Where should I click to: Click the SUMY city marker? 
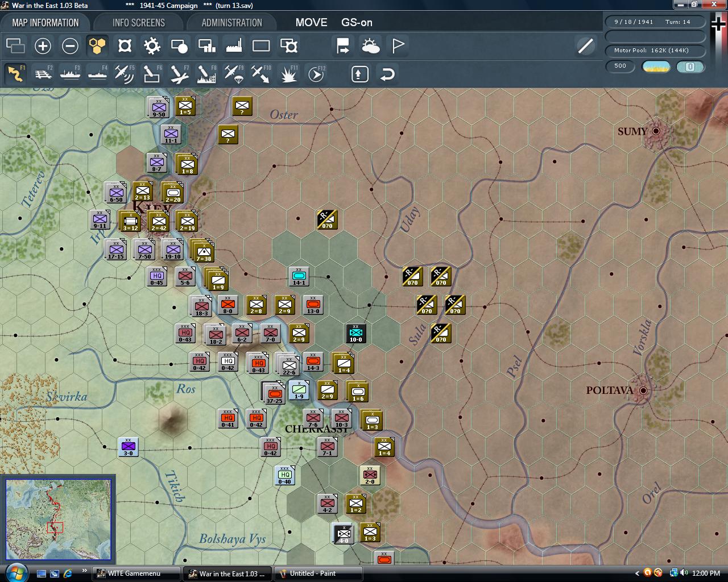[656, 131]
